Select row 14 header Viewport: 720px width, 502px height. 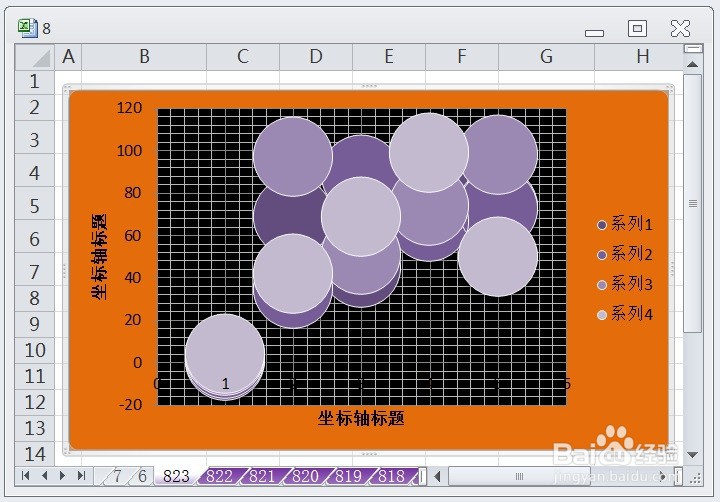[x=34, y=455]
